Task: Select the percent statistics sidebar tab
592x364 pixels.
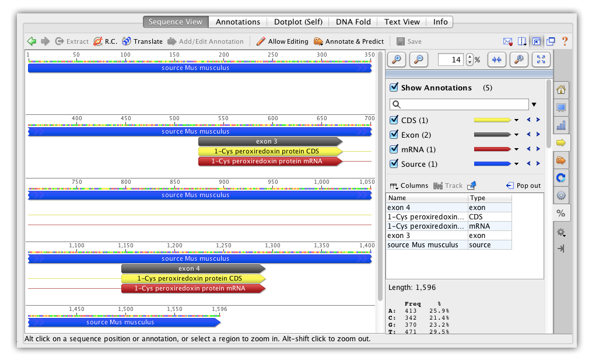Action: click(x=561, y=213)
